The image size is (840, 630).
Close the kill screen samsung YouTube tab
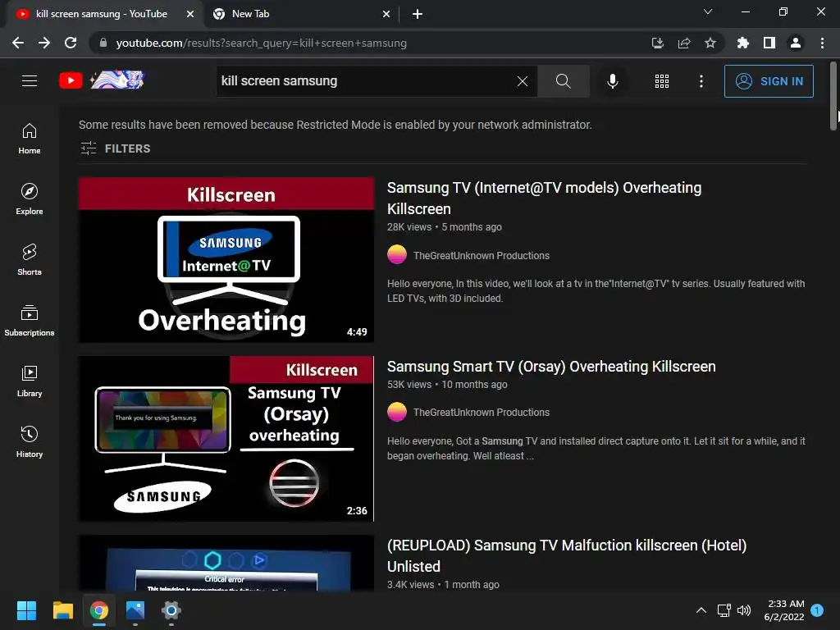(x=190, y=14)
